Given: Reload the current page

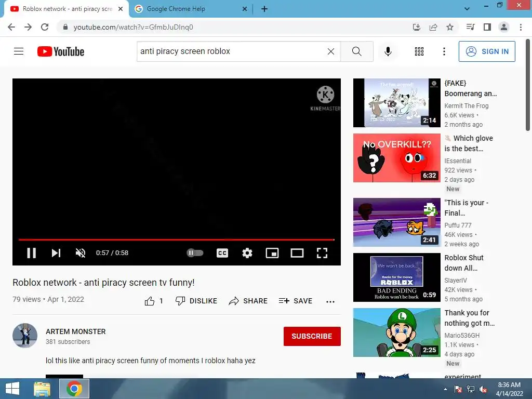Looking at the screenshot, I should pos(45,27).
